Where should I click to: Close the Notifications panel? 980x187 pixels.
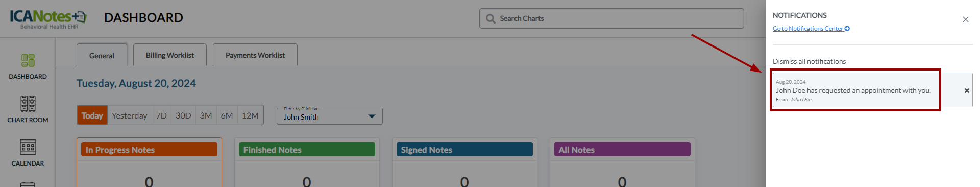point(965,19)
